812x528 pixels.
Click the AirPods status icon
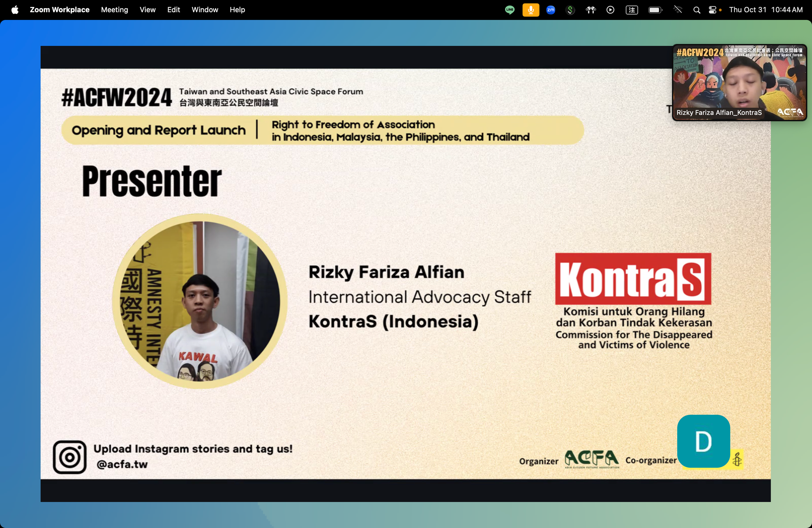coord(591,10)
